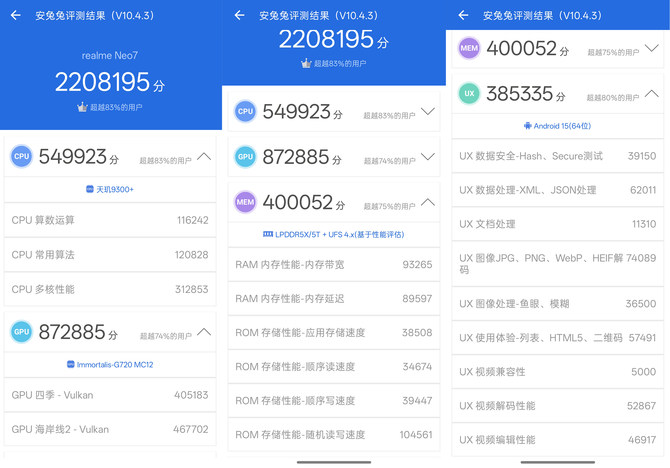Screen dimensions: 670x468
Task: Click the Android robot icon beside Android 15
Action: (x=528, y=126)
